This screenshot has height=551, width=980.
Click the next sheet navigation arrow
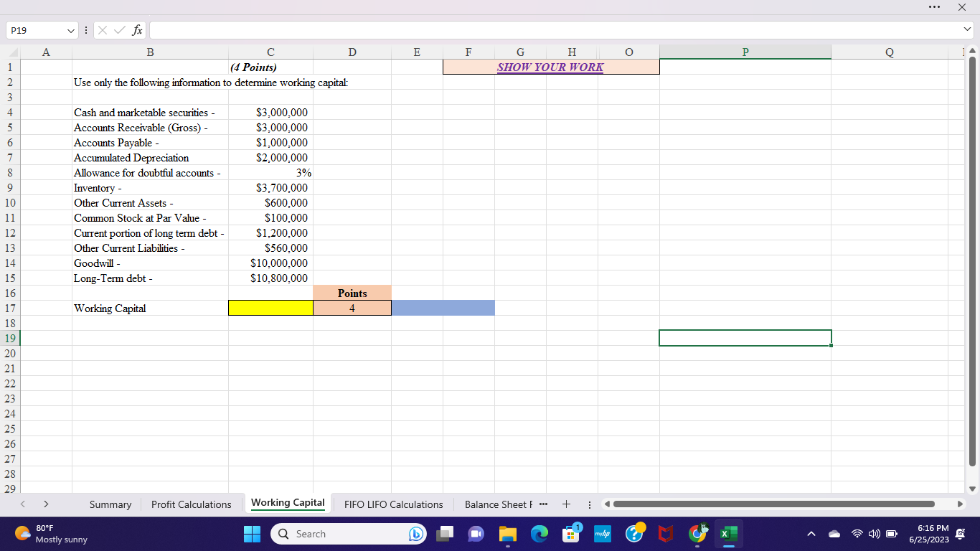point(46,504)
